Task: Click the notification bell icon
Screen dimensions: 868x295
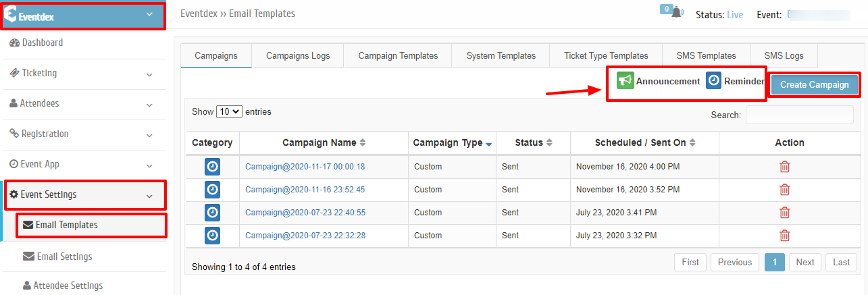Action: tap(677, 13)
